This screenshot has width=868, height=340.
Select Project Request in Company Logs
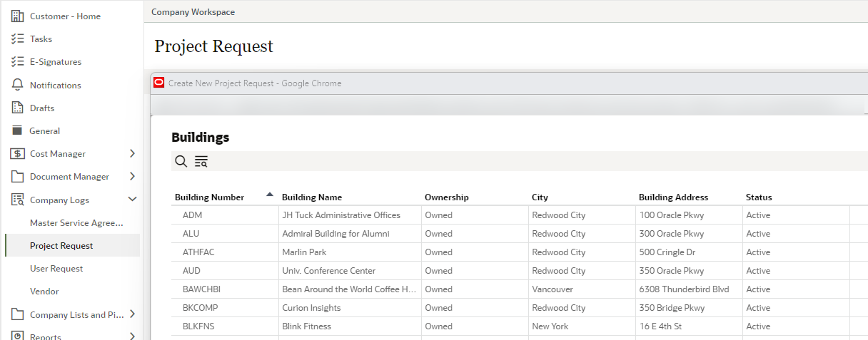[61, 245]
